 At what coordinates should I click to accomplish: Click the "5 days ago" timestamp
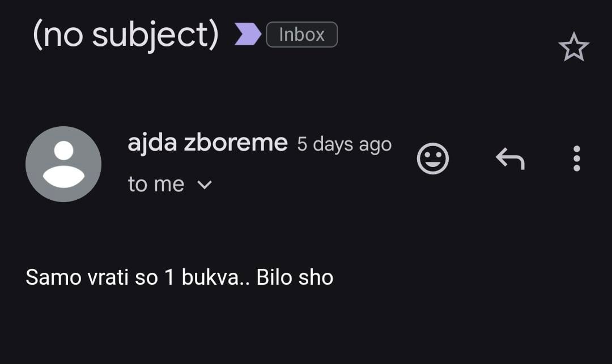(x=344, y=144)
